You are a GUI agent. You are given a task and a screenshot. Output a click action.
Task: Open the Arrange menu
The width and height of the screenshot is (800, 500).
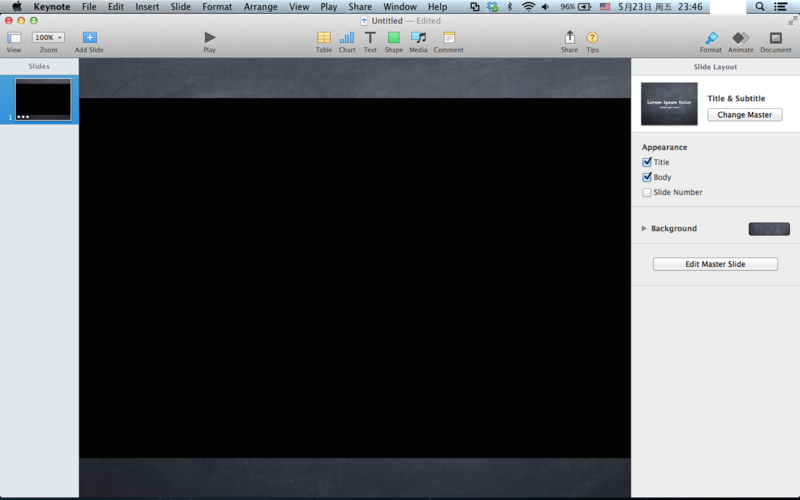[260, 7]
